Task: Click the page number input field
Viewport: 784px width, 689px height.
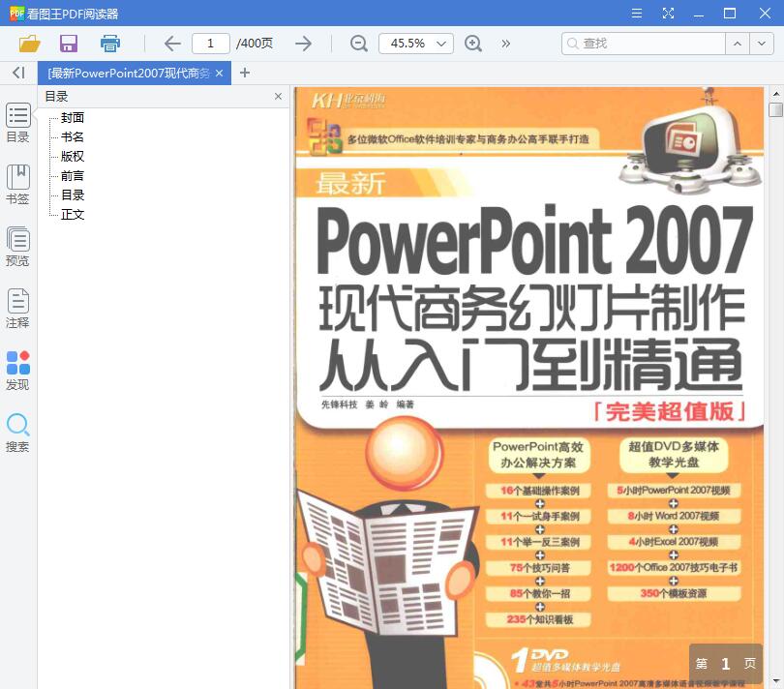Action: pyautogui.click(x=211, y=44)
